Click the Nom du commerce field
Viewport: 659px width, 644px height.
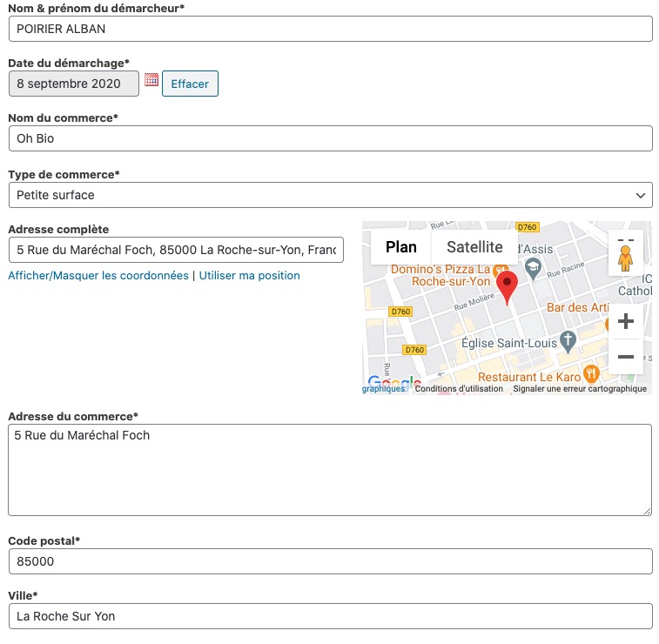pos(330,138)
